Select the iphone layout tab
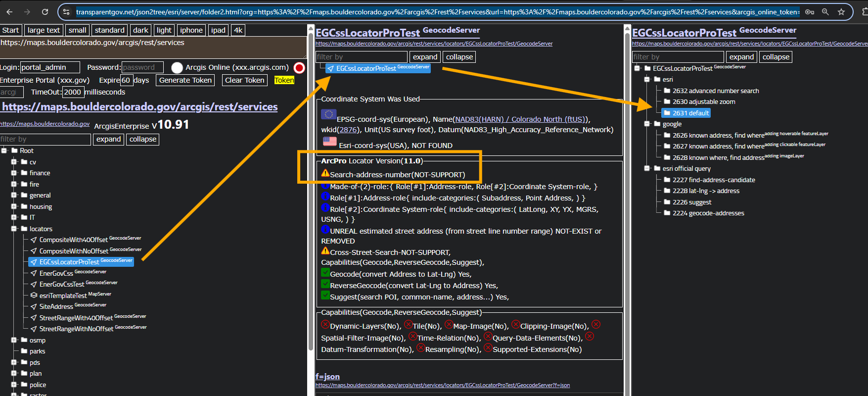This screenshot has height=396, width=868. click(x=191, y=30)
